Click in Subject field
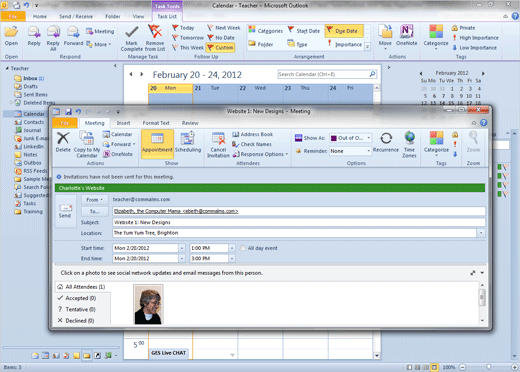The width and height of the screenshot is (520, 372). click(299, 222)
